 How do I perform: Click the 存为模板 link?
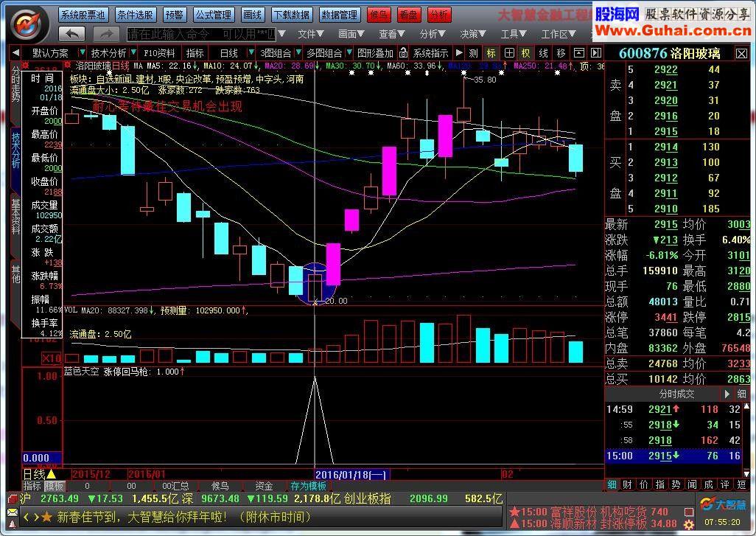pos(308,486)
